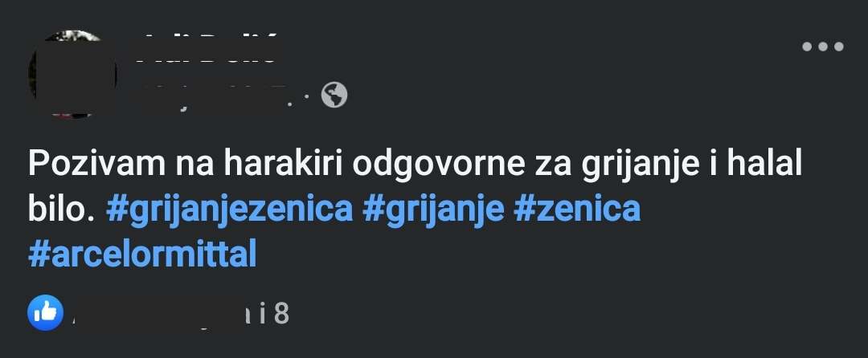Click the blue thumbs-up reaction icon
868x358 pixels.
(45, 313)
